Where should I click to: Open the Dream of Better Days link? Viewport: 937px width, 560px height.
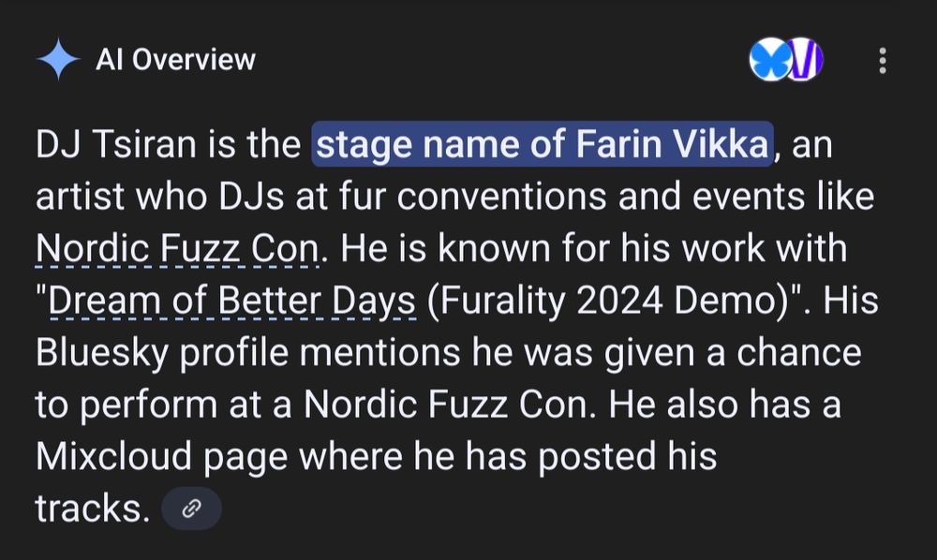[x=231, y=301]
